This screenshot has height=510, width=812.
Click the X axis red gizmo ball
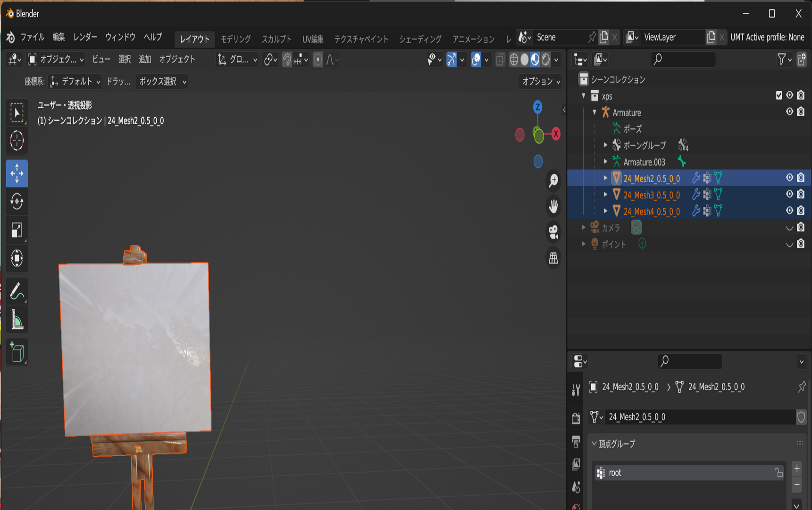coord(556,134)
